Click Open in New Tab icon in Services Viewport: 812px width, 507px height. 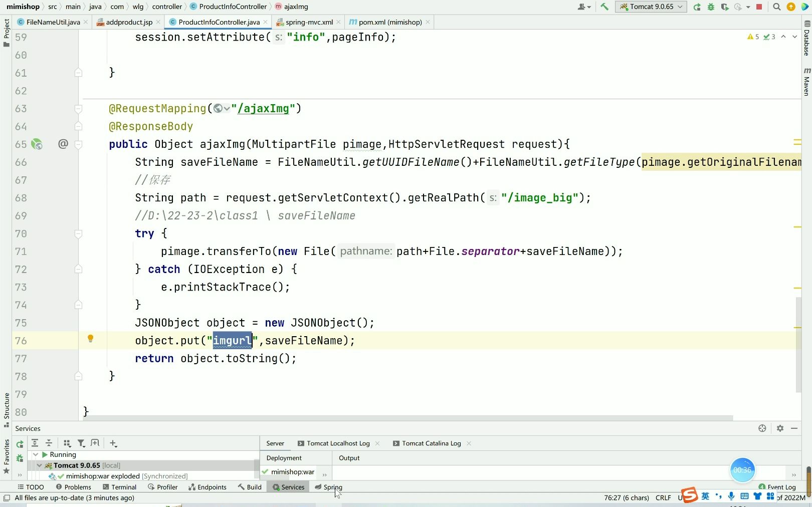95,443
